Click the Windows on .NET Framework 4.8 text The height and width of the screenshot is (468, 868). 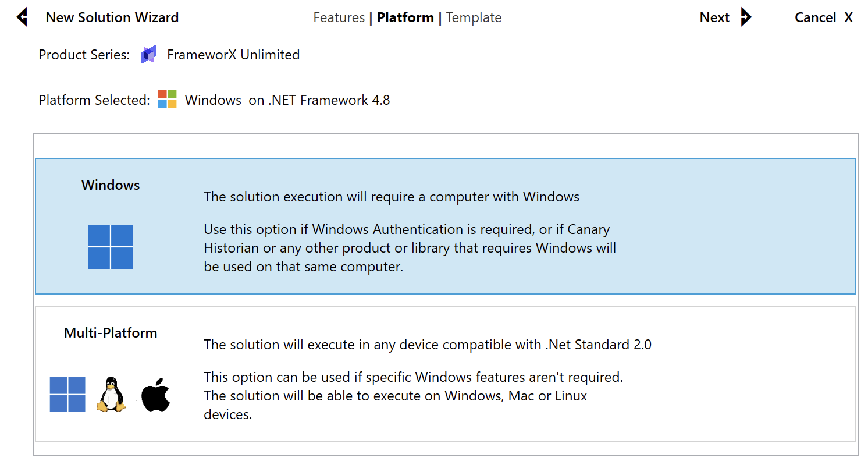287,100
